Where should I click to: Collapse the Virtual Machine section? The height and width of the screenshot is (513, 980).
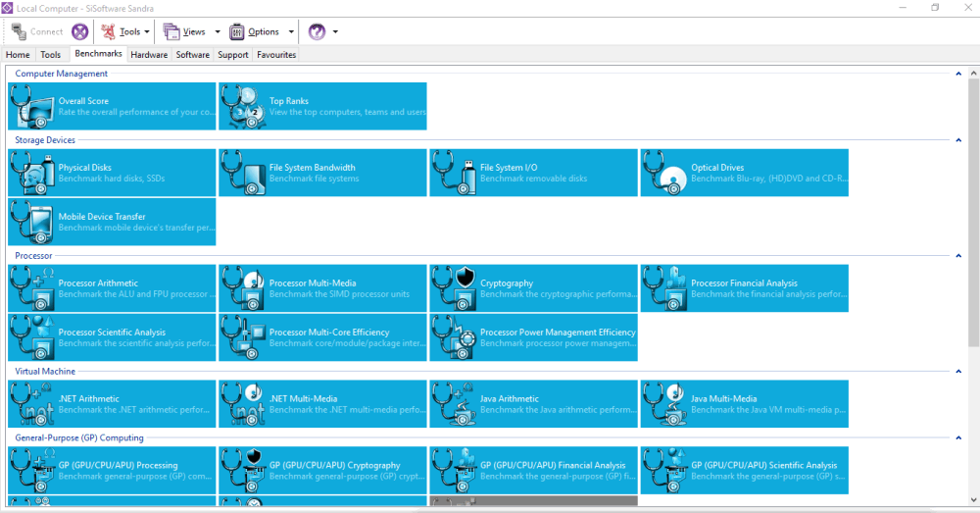[958, 372]
